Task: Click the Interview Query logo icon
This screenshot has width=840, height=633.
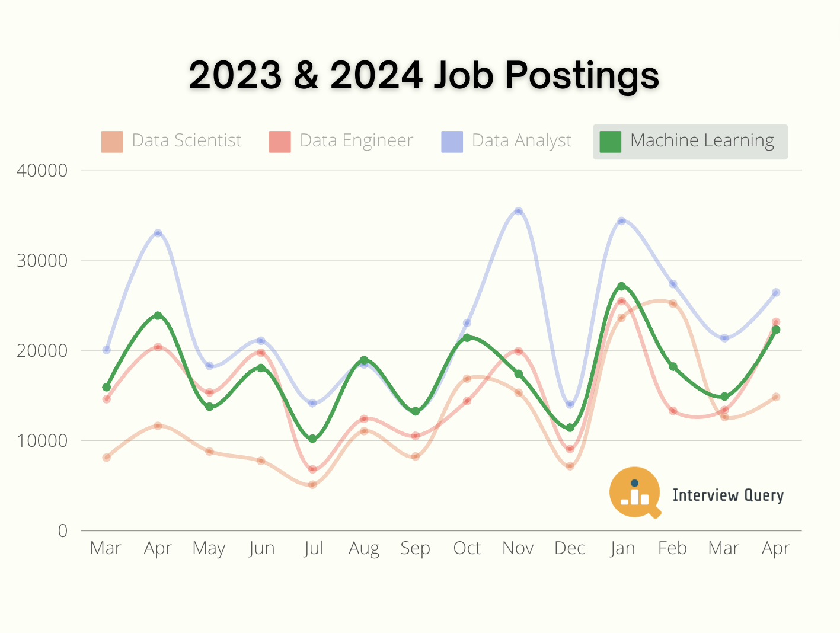Action: point(634,493)
